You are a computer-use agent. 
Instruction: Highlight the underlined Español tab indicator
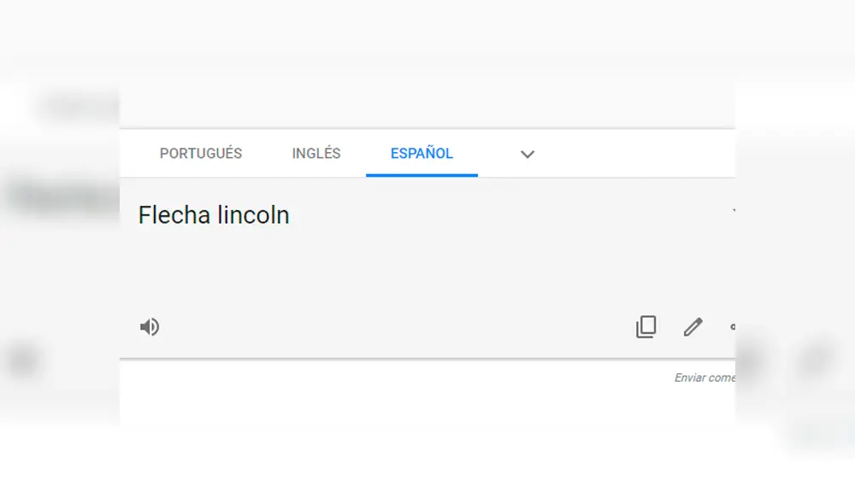pyautogui.click(x=422, y=173)
